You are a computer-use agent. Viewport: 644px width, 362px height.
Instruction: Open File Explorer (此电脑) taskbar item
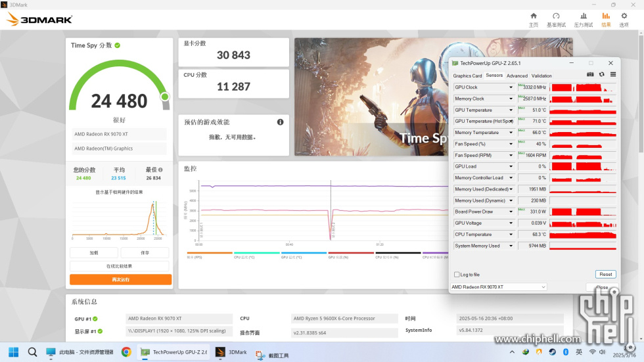pyautogui.click(x=80, y=352)
